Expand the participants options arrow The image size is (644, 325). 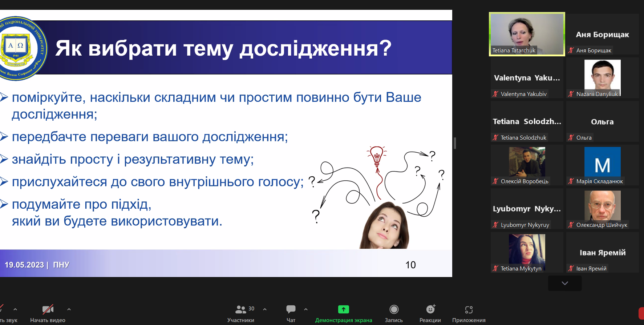click(x=265, y=309)
